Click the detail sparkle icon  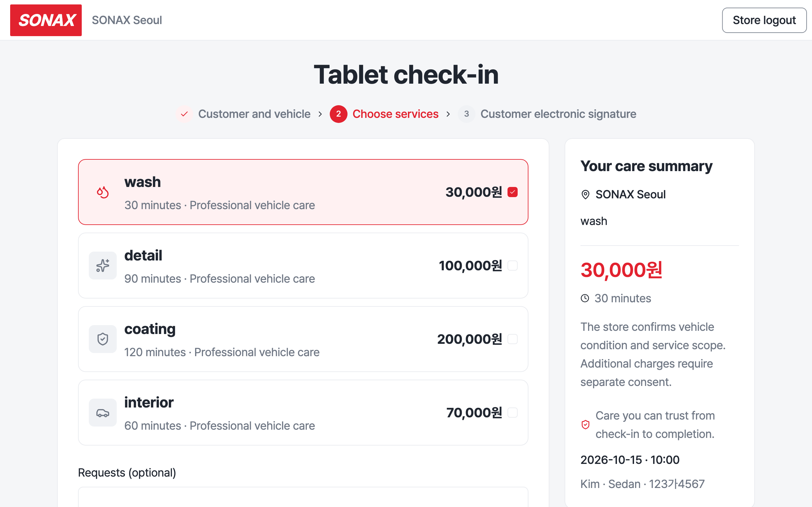(x=103, y=266)
